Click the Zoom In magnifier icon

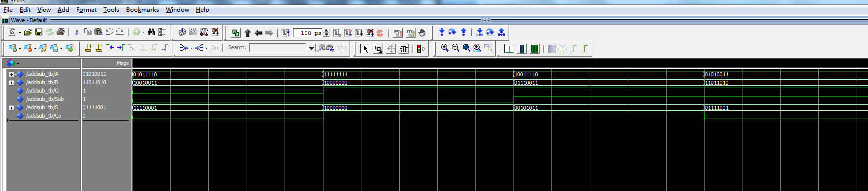pos(445,48)
